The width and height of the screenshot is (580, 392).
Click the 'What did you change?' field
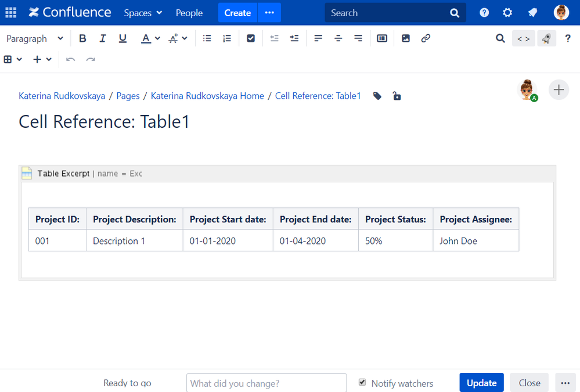tap(266, 383)
